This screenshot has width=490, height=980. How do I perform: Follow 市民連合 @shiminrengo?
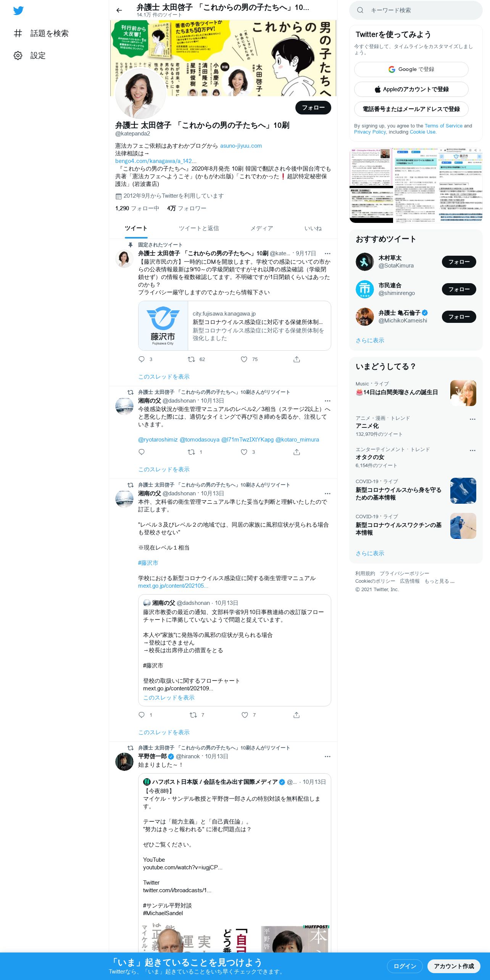coord(459,289)
